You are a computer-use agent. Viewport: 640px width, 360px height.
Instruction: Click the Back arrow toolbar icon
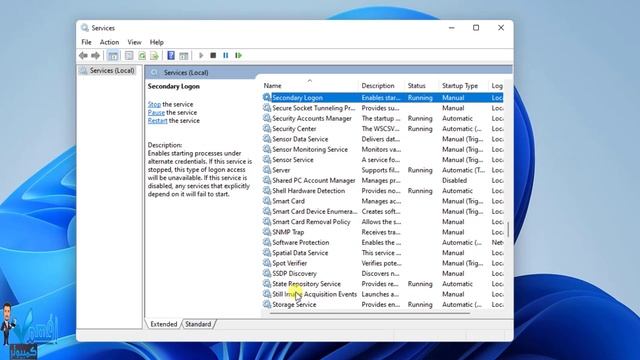tap(83, 56)
